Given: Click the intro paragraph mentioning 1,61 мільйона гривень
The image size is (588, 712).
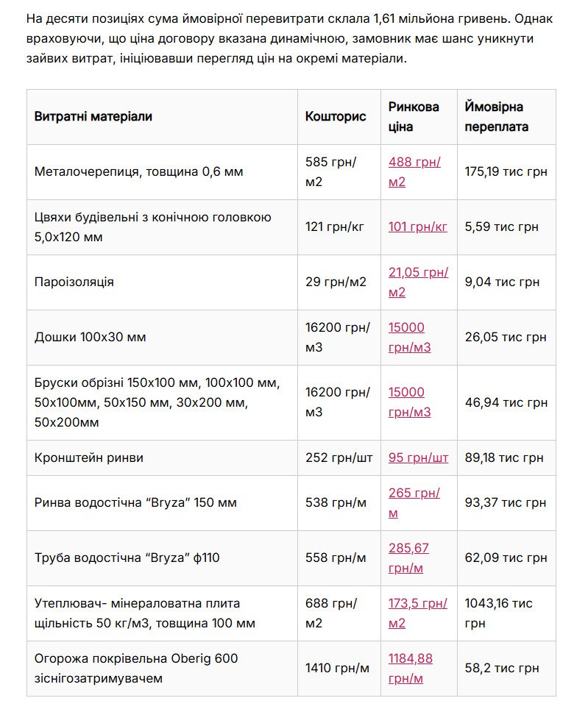Looking at the screenshot, I should (x=289, y=38).
